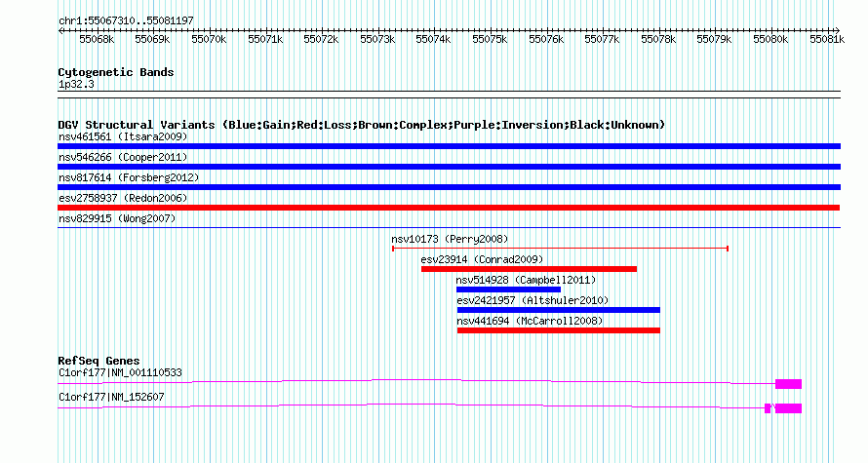Click the large end exon of NM_152607
Screen dimensions: 868x463
coord(788,408)
